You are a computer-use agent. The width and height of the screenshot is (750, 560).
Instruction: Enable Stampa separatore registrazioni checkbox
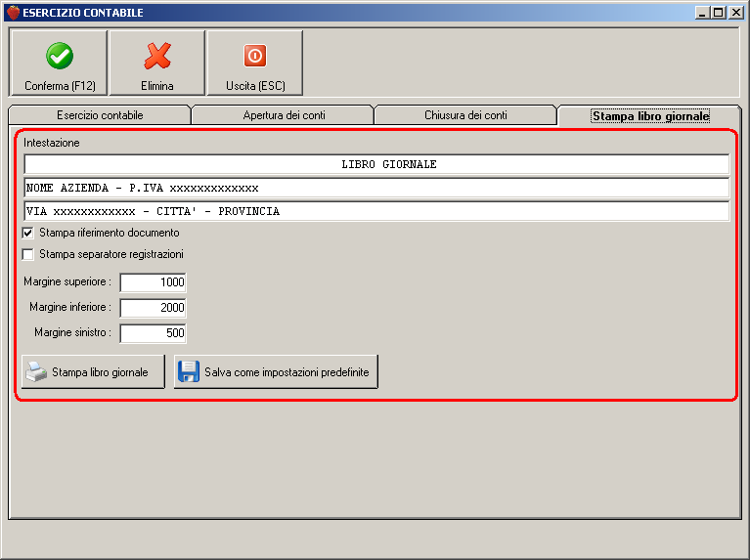(27, 254)
